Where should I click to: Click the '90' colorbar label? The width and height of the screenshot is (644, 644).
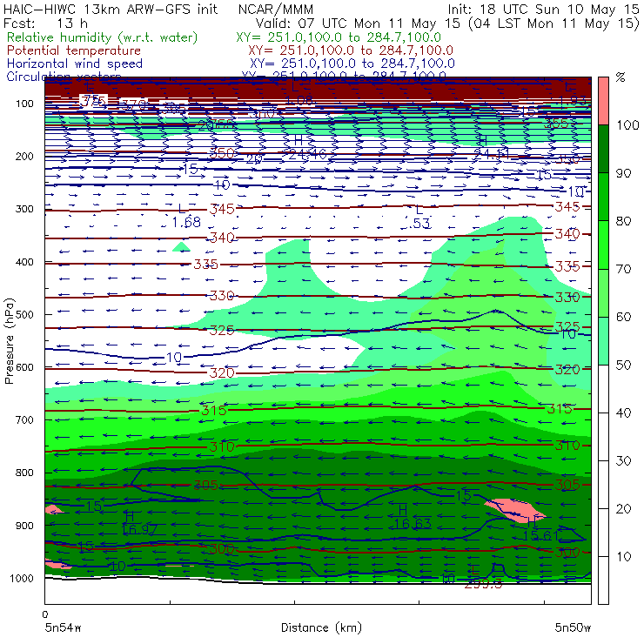pyautogui.click(x=623, y=173)
